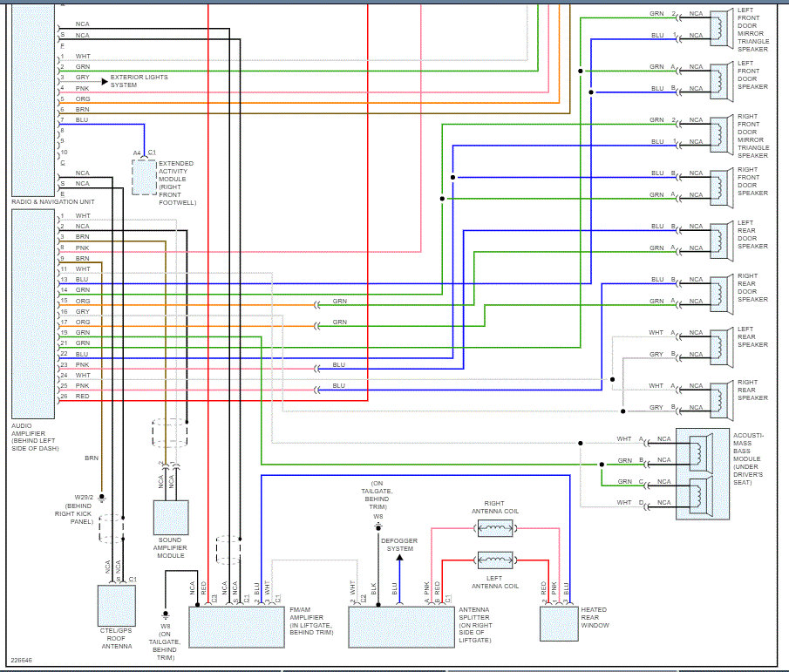
Task: Click the 'EXTERIOR LIGHTS SYSTEM' text
Action: click(139, 81)
